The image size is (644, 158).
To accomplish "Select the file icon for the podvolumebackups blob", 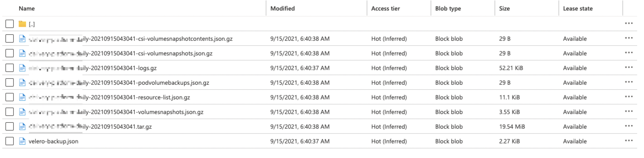I will [x=22, y=82].
